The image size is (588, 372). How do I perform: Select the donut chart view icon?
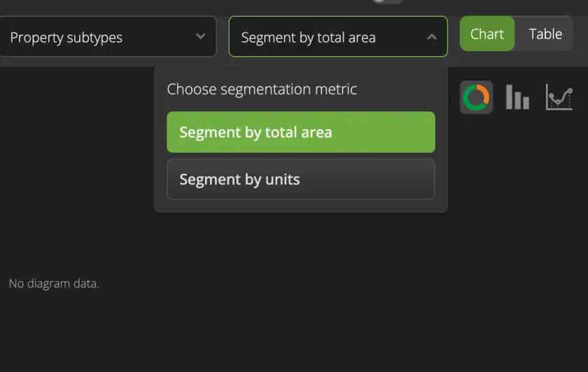click(x=476, y=97)
